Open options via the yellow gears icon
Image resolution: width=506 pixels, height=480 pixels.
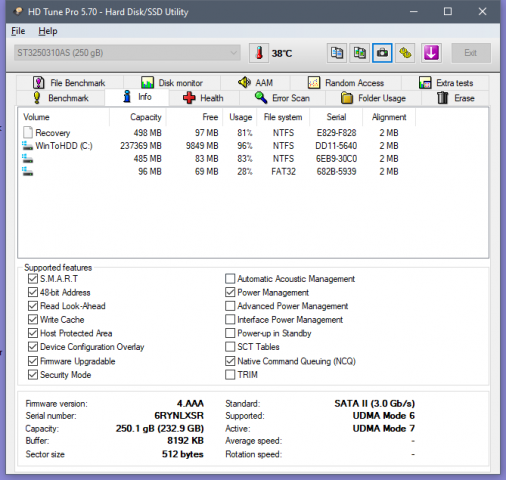click(x=405, y=53)
